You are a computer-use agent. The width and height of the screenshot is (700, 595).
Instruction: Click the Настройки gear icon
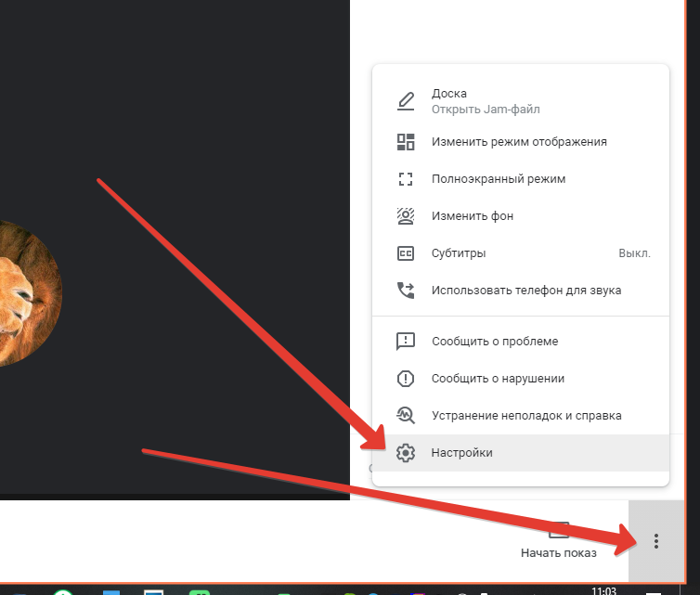click(x=406, y=453)
